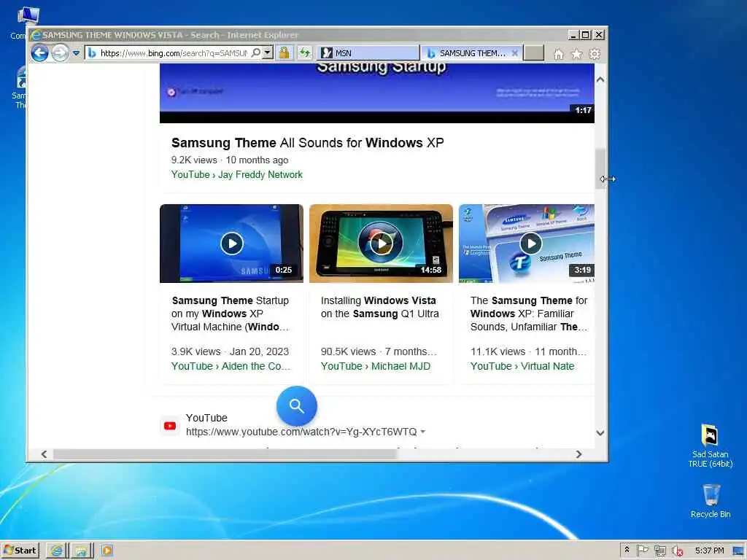Click the Internet Explorer logo in title bar

pyautogui.click(x=36, y=35)
